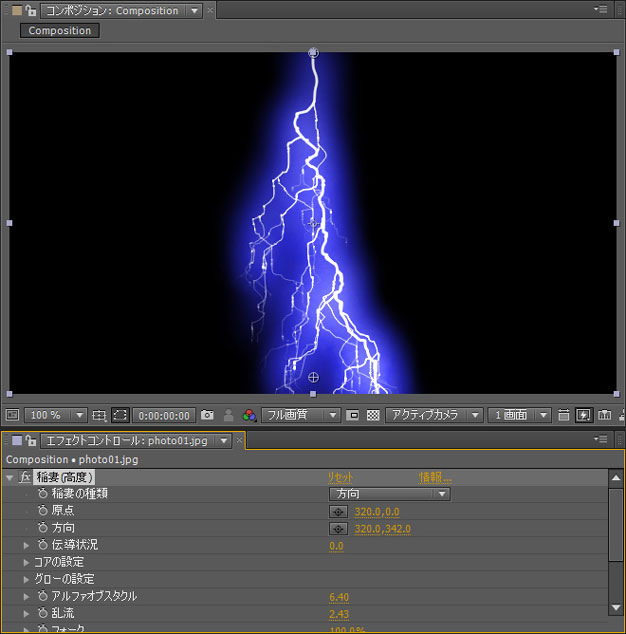
Task: Click the Composition panel color label square
Action: [17, 10]
